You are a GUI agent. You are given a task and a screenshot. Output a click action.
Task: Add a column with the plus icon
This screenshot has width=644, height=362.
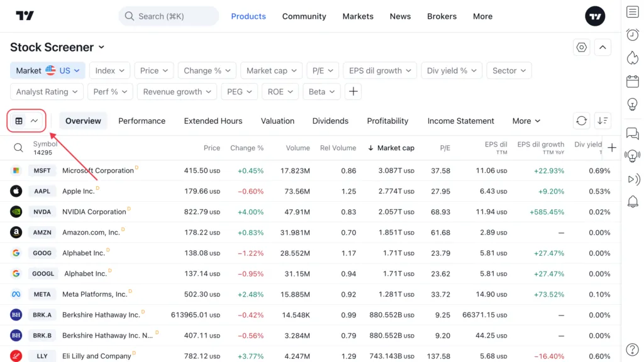[612, 148]
